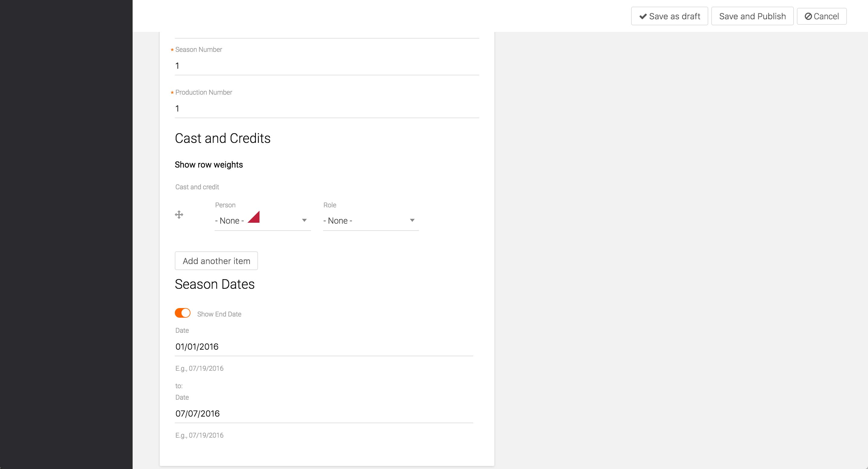Click the start date field showing 01/01/2016
Screen dimensions: 868x469
click(323, 347)
